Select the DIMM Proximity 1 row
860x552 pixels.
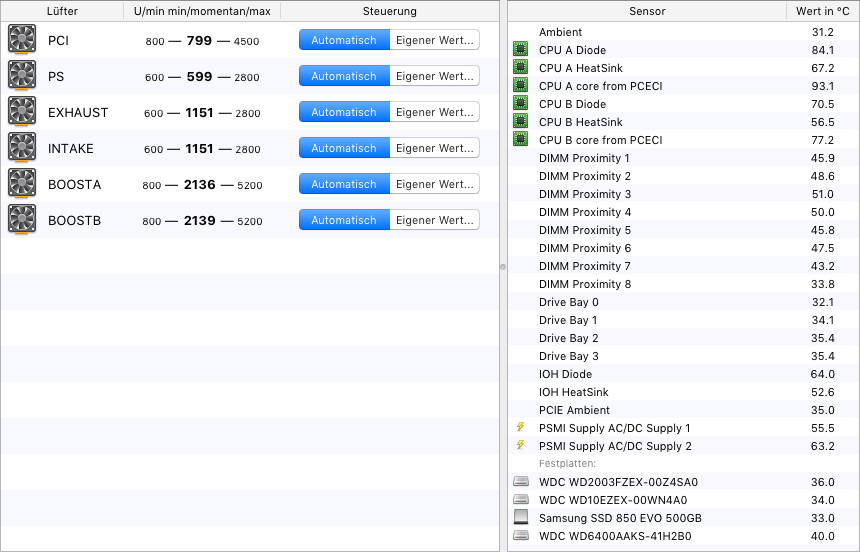[x=684, y=158]
